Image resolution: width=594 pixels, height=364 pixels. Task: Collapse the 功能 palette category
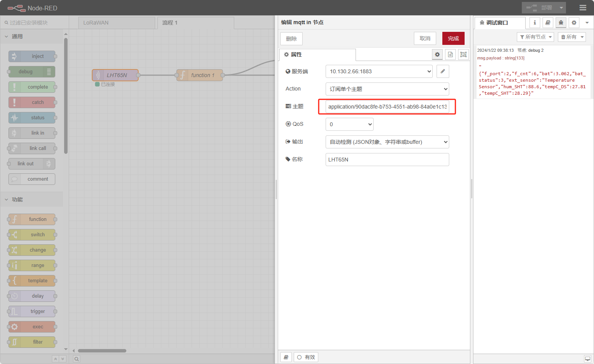[31, 199]
